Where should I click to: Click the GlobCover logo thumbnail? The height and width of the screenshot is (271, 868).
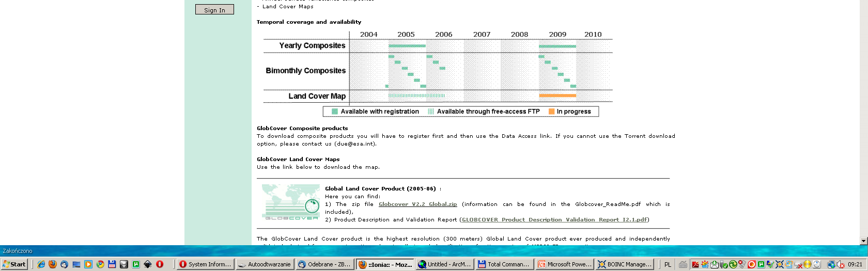pyautogui.click(x=290, y=202)
